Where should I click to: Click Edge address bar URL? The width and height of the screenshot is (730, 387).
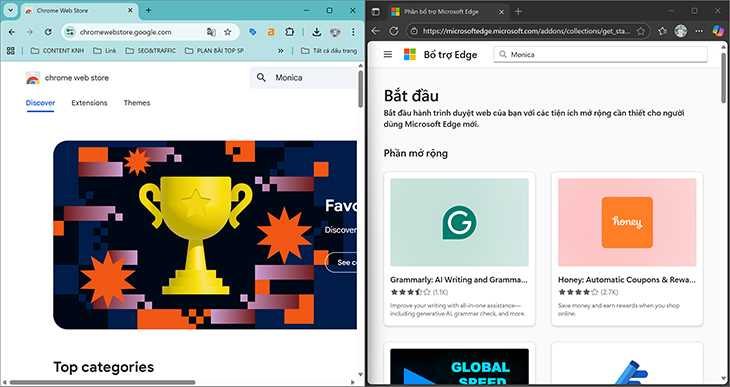click(526, 31)
